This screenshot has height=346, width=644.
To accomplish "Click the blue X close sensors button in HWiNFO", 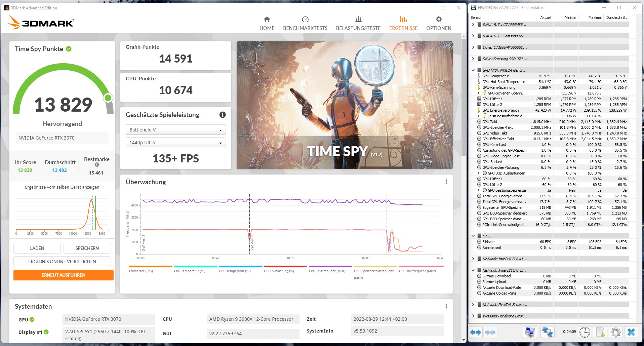I will tap(631, 332).
